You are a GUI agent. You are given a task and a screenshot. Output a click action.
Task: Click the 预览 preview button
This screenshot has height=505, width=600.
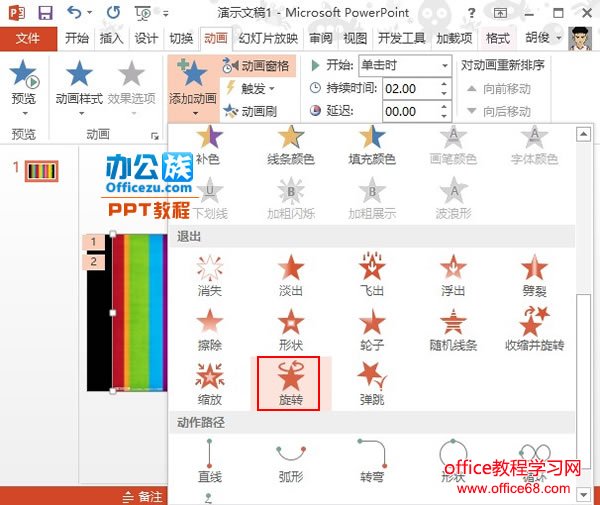pyautogui.click(x=24, y=82)
